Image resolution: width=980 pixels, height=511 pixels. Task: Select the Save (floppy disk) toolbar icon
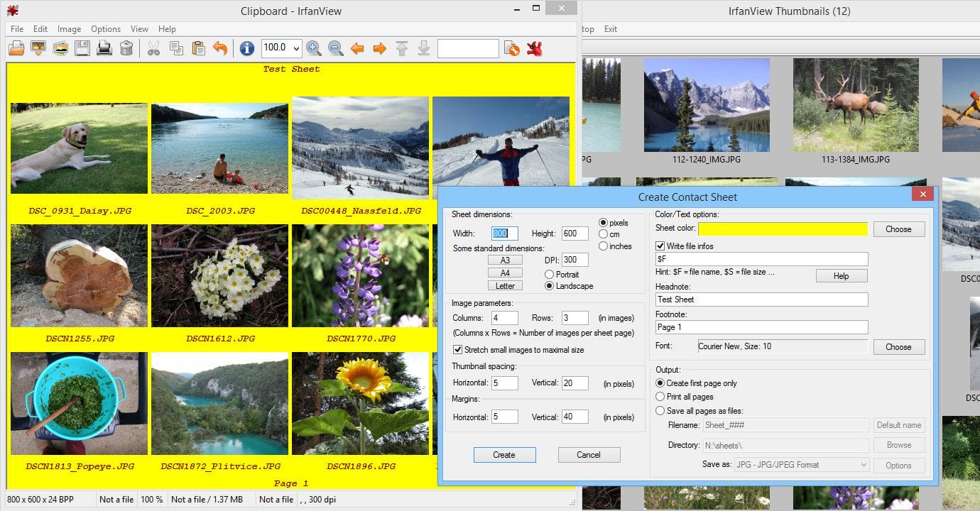[83, 48]
